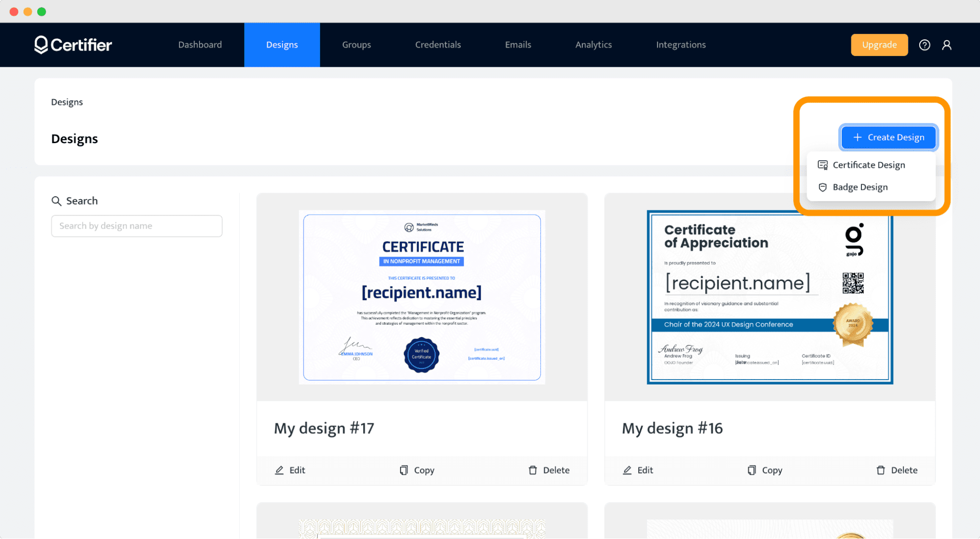
Task: Click pencil Edit icon for My design #17
Action: point(279,470)
